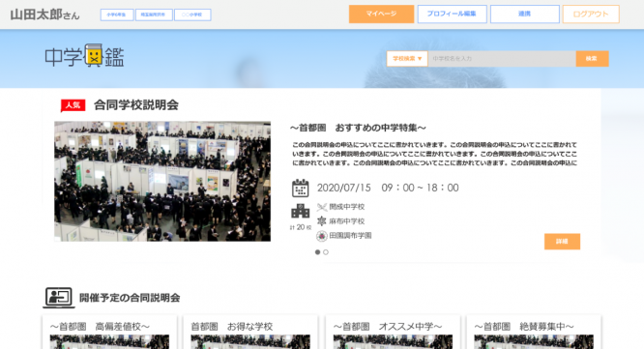Click the calendar icon beside 2020/07/15
The height and width of the screenshot is (349, 644).
(300, 189)
